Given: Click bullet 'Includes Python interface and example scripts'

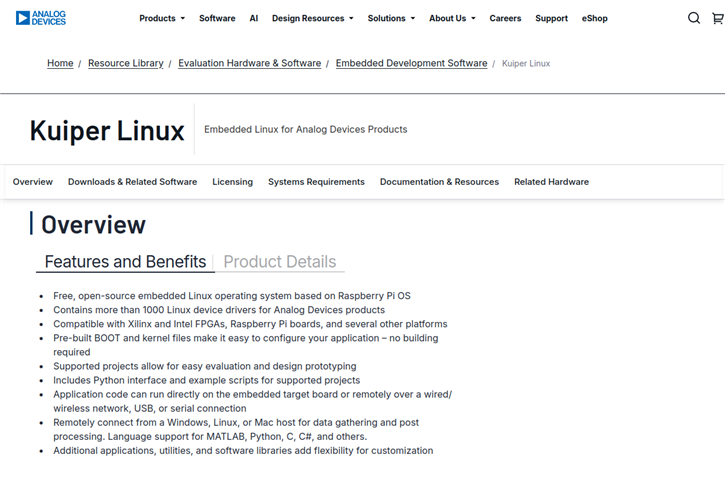Looking at the screenshot, I should (x=207, y=380).
